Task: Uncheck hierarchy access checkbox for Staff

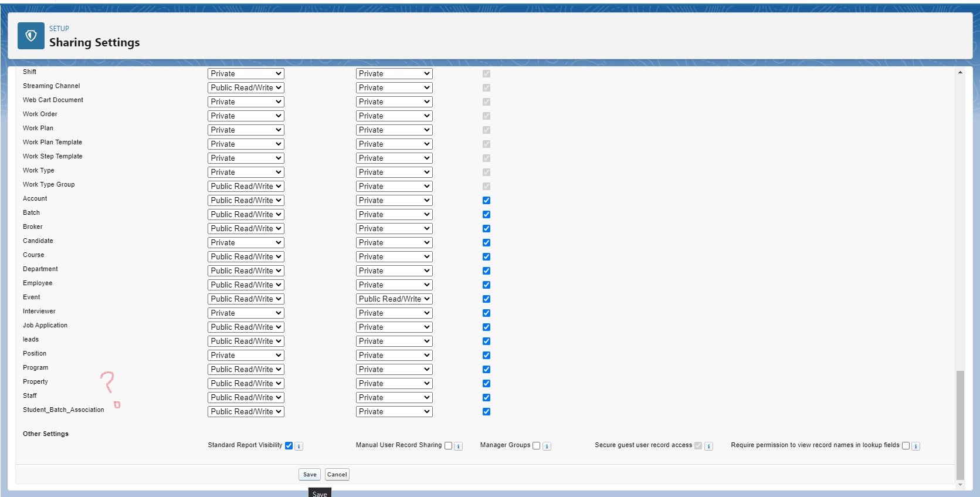Action: point(486,397)
